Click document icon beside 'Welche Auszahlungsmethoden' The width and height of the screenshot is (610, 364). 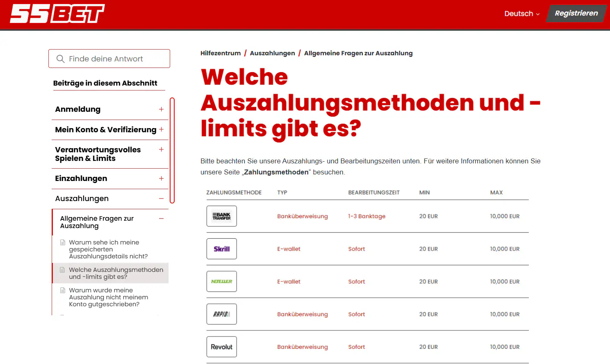[x=63, y=270]
